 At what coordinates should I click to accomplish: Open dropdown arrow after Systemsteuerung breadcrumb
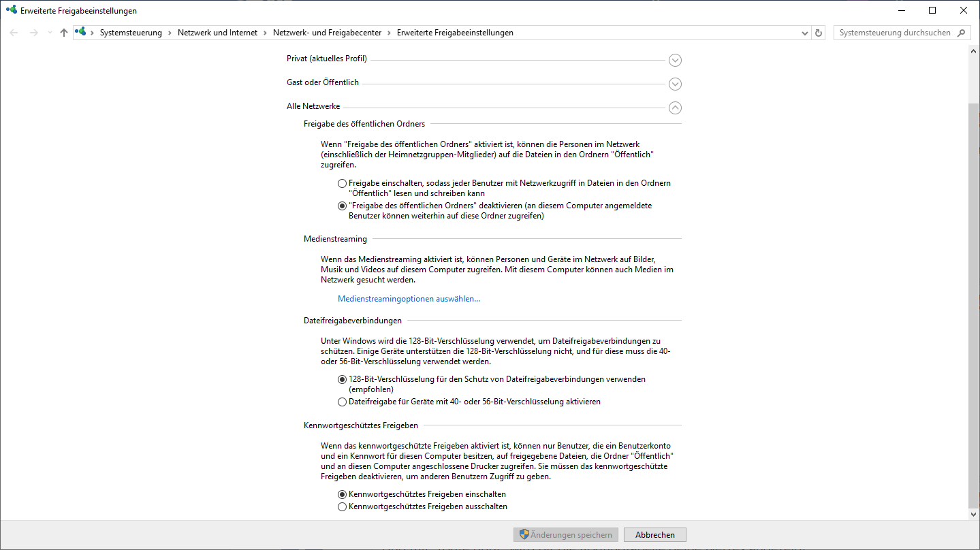point(170,33)
